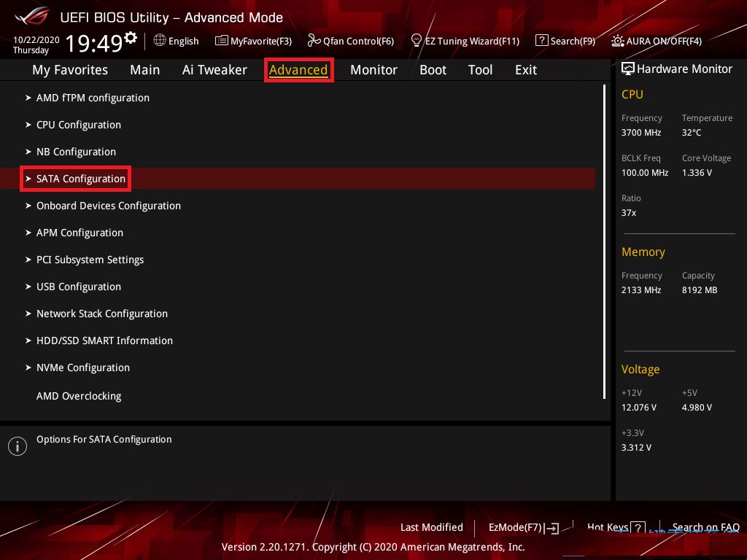Viewport: 747px width, 560px height.
Task: Expand arrow for CPU Configuration
Action: 28,125
